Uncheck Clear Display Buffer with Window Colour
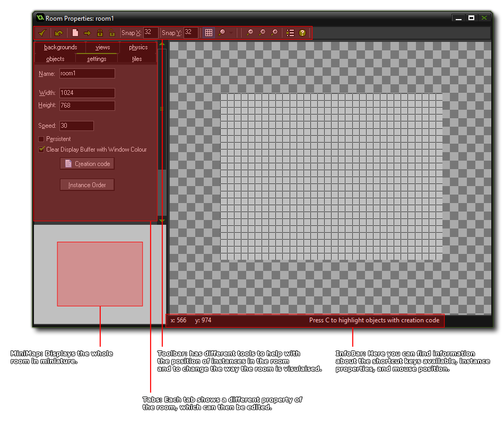The height and width of the screenshot is (422, 504). click(x=41, y=150)
